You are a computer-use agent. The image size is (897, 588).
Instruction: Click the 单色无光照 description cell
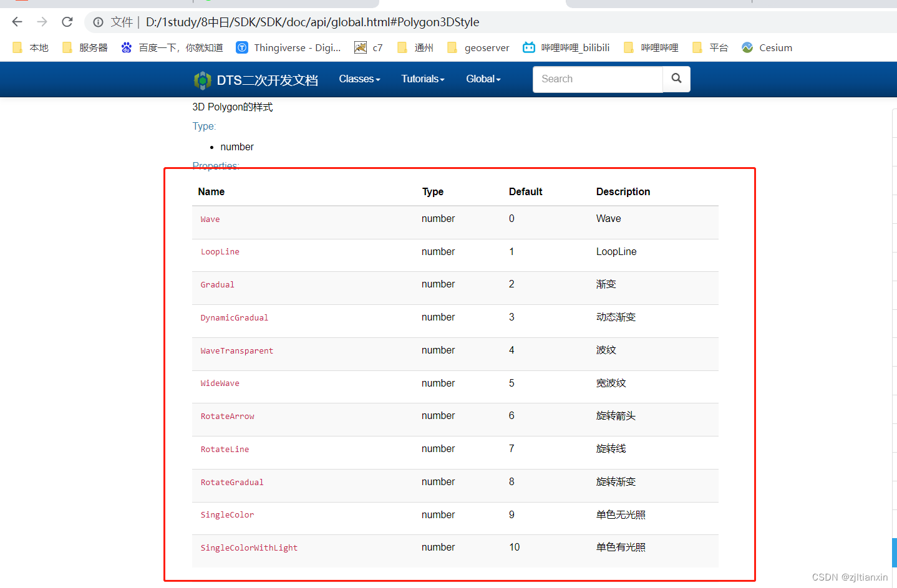pyautogui.click(x=621, y=515)
